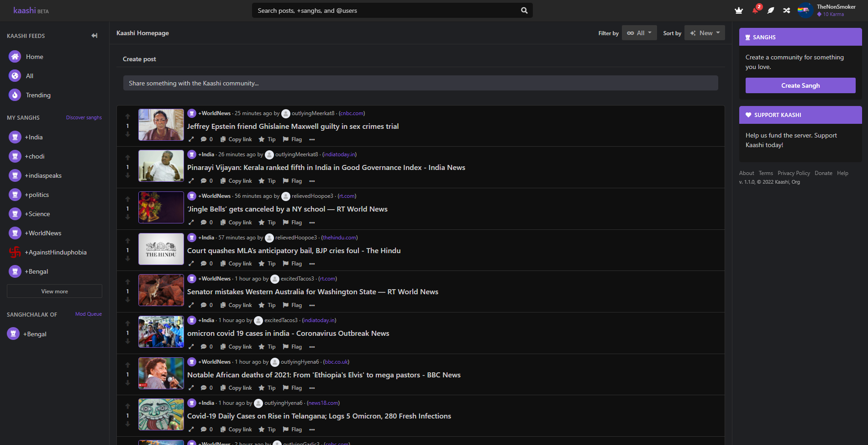868x445 pixels.
Task: Click Tip star on Jingle Bells post
Action: (x=267, y=222)
